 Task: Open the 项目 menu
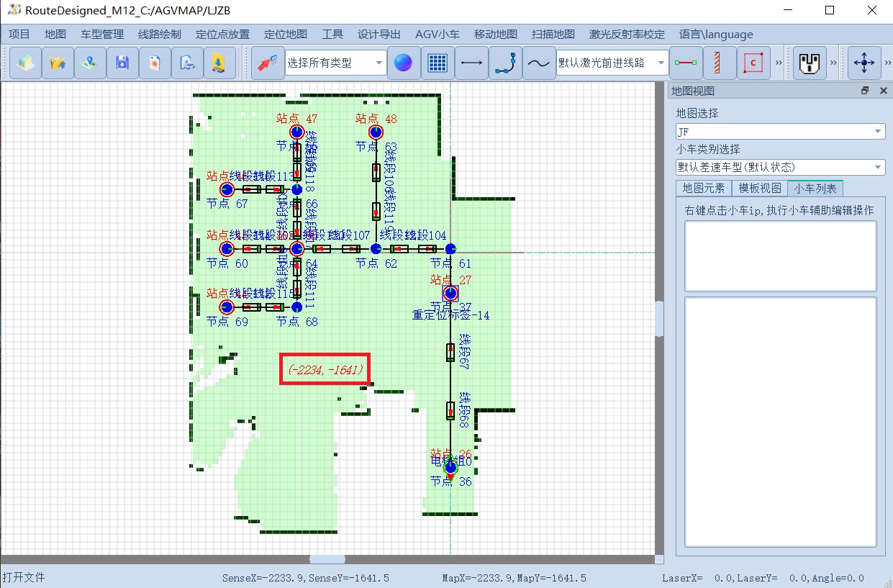(19, 34)
